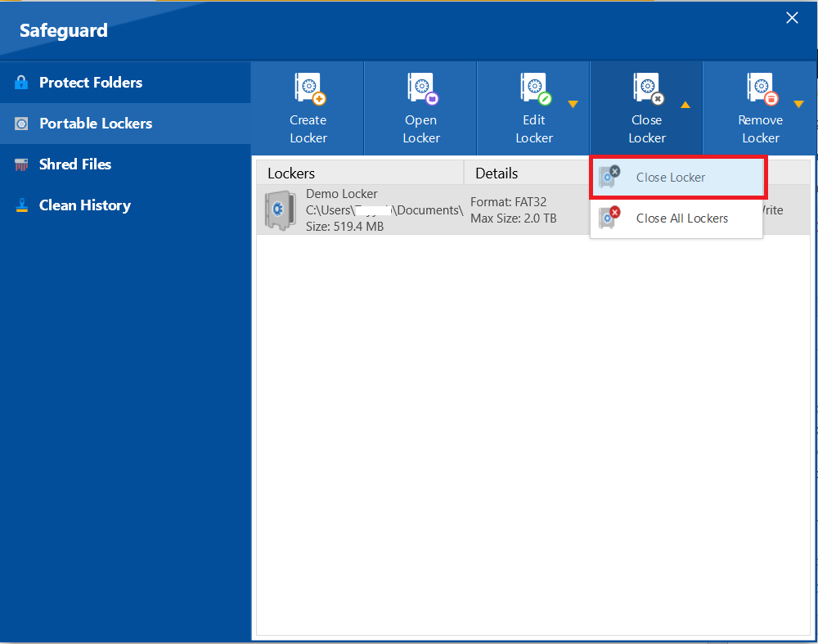Choose Close All Lockers menu entry

pos(676,218)
